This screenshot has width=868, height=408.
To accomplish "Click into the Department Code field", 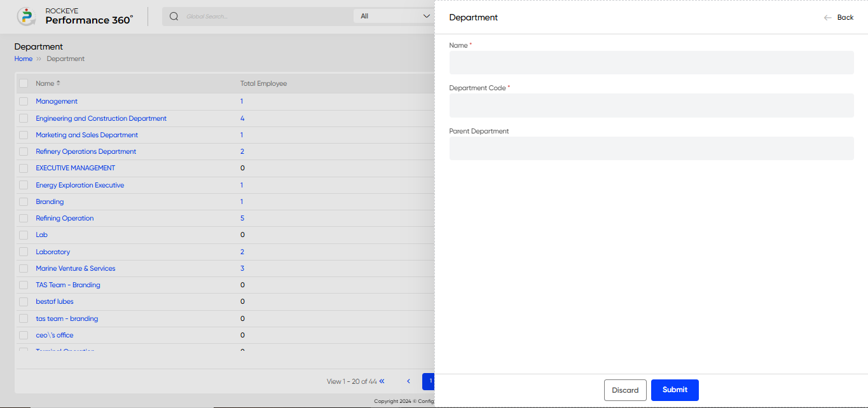I will [x=651, y=105].
